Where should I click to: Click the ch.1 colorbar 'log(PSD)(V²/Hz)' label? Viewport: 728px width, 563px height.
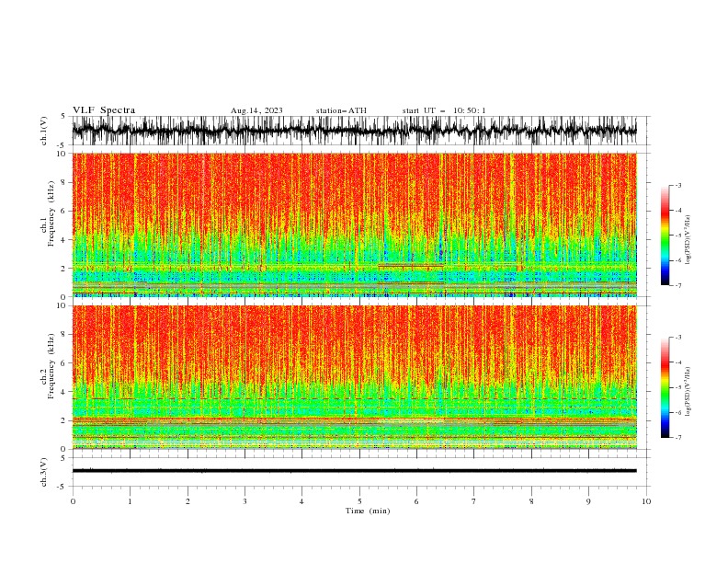point(688,240)
